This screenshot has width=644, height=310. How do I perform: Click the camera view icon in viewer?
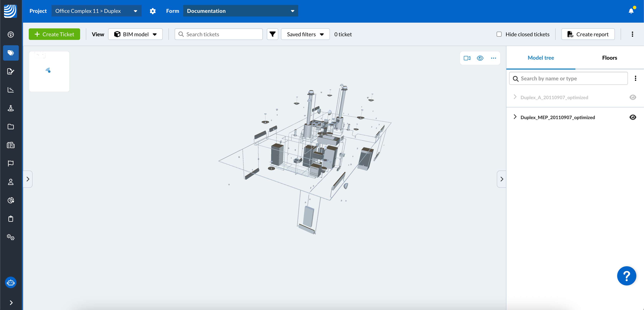pyautogui.click(x=467, y=58)
